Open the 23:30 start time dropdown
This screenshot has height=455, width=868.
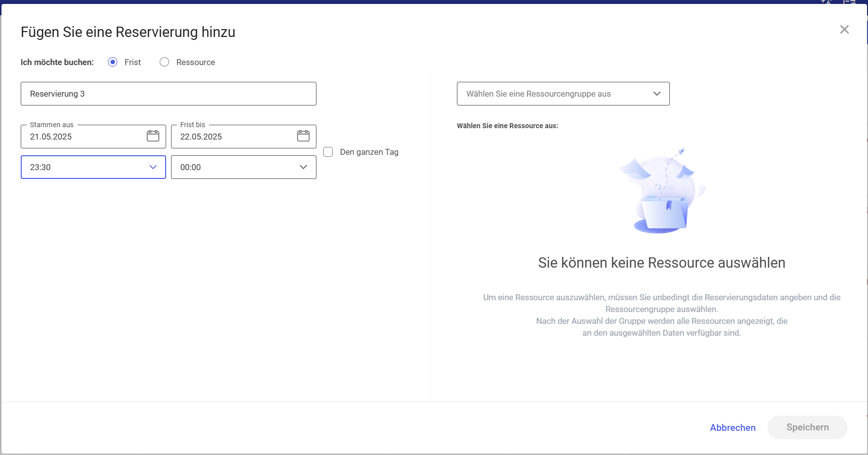[93, 167]
